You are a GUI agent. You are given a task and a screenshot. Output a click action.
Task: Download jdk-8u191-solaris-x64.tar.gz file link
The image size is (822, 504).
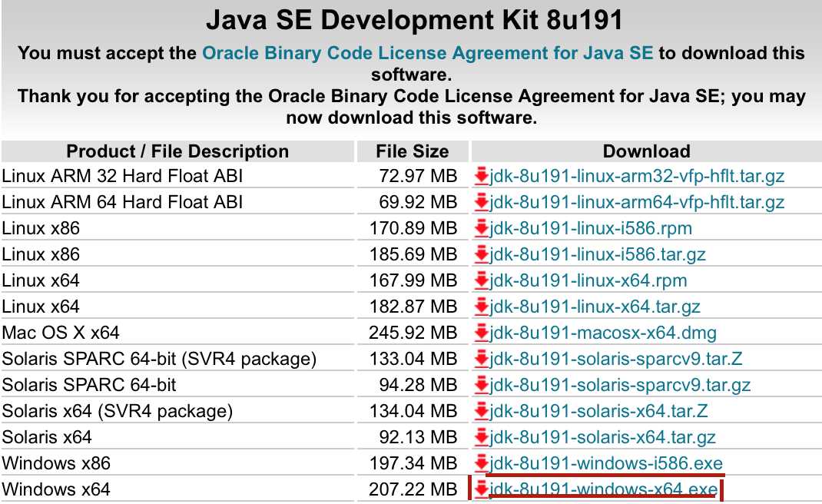pyautogui.click(x=603, y=437)
